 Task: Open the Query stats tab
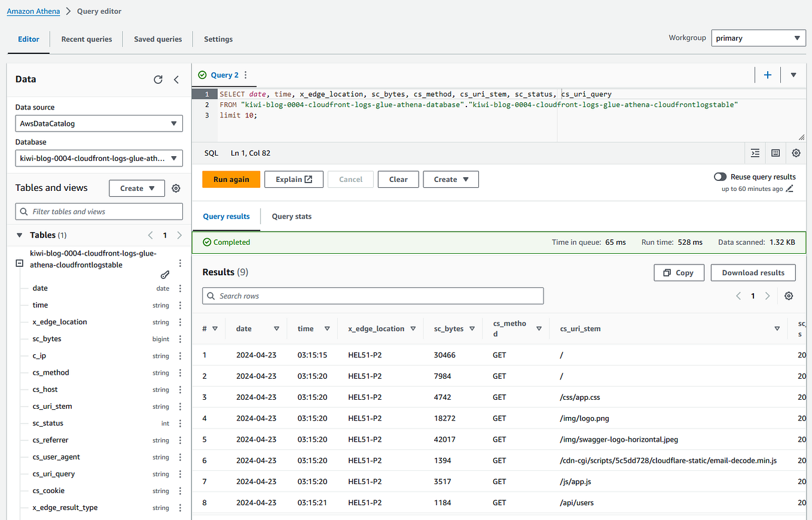291,216
